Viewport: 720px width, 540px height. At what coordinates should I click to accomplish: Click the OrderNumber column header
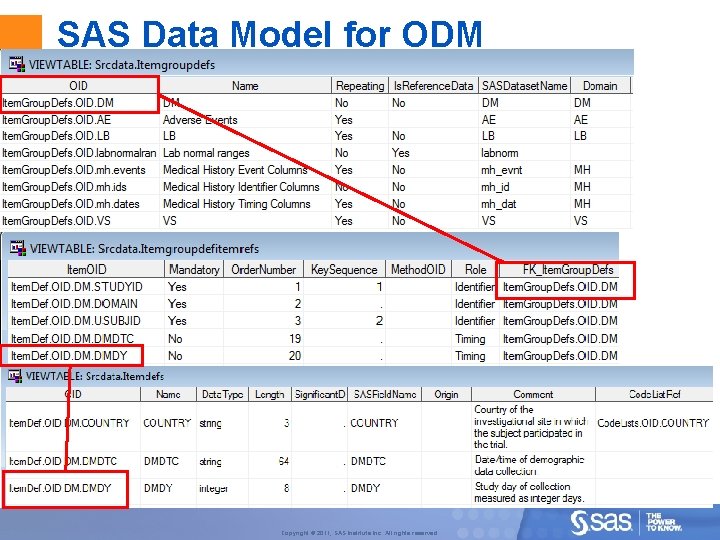tap(264, 269)
